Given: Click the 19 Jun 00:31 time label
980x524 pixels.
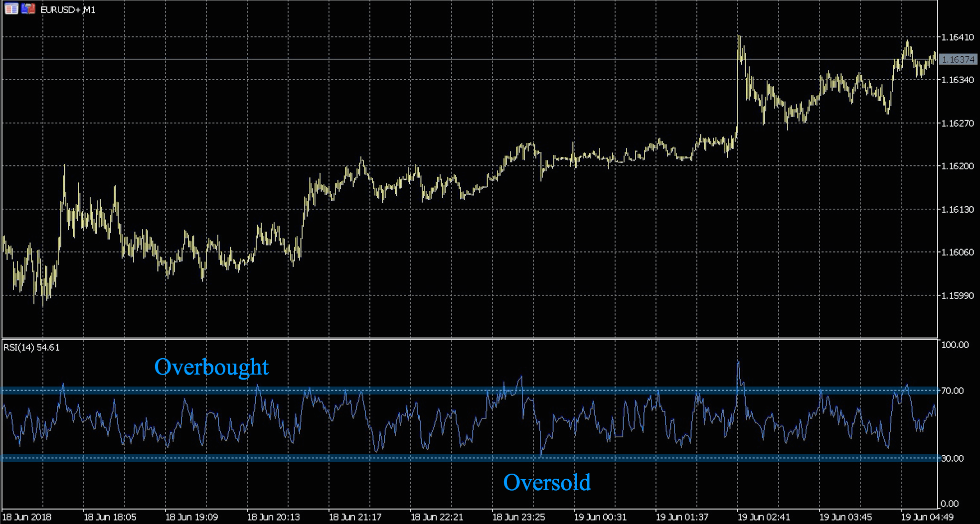Looking at the screenshot, I should point(600,517).
